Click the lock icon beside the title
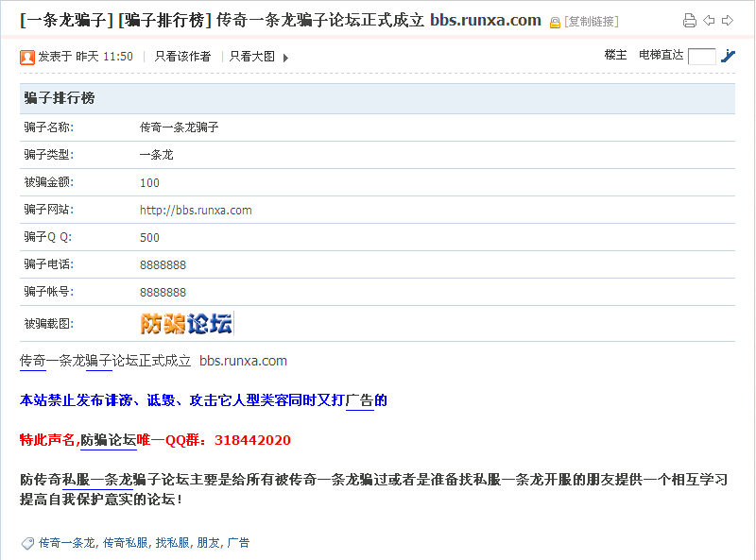 click(555, 22)
